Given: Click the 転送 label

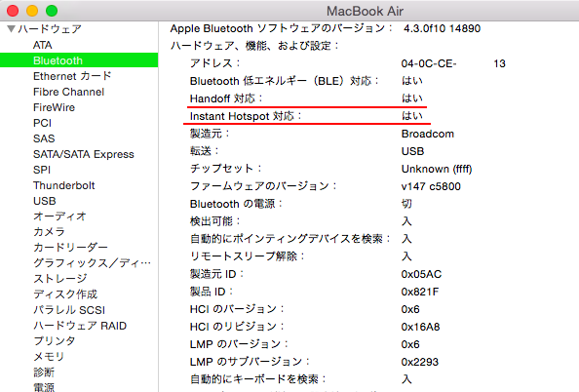Looking at the screenshot, I should point(204,151).
